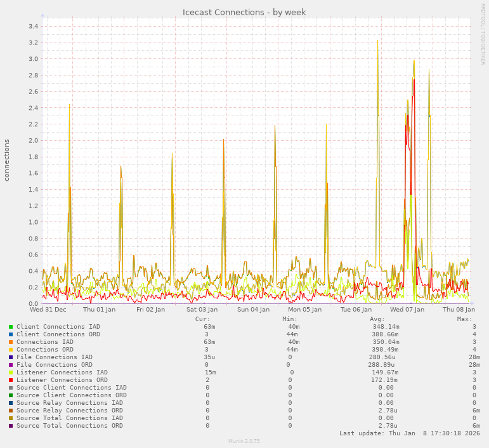Click the vertical connections axis label
Screen dimensions: 489x448
[7, 161]
